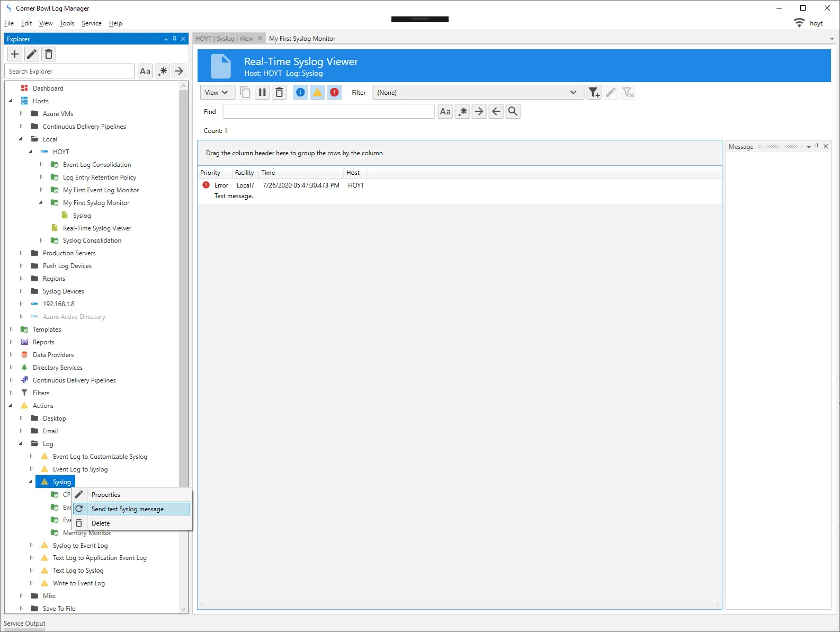The width and height of the screenshot is (840, 632).
Task: Click the Explorer edit pencil icon
Action: point(32,54)
